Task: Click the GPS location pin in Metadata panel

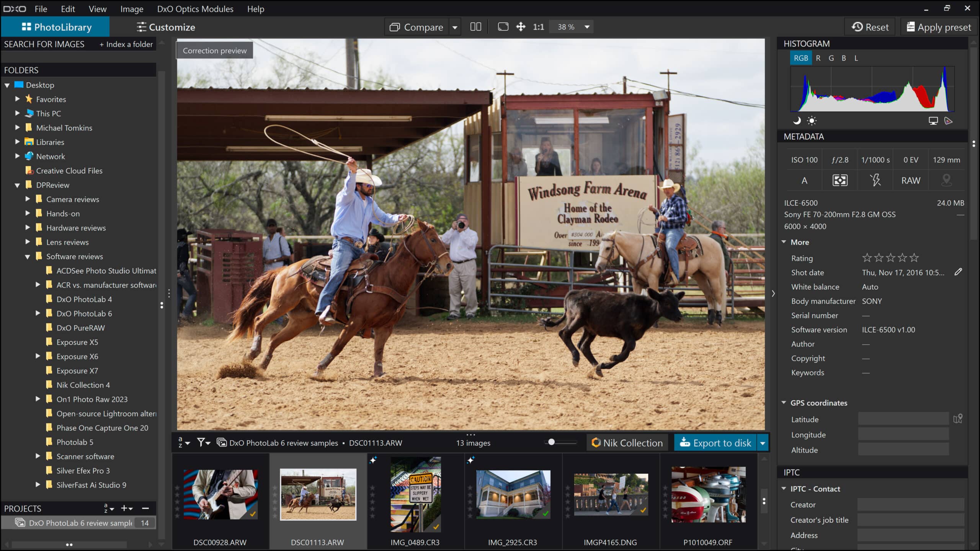Action: pos(946,180)
